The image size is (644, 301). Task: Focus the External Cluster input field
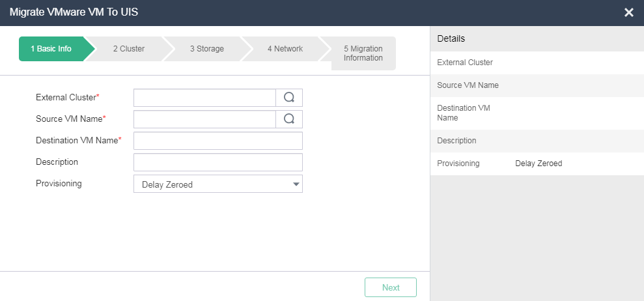click(x=204, y=98)
